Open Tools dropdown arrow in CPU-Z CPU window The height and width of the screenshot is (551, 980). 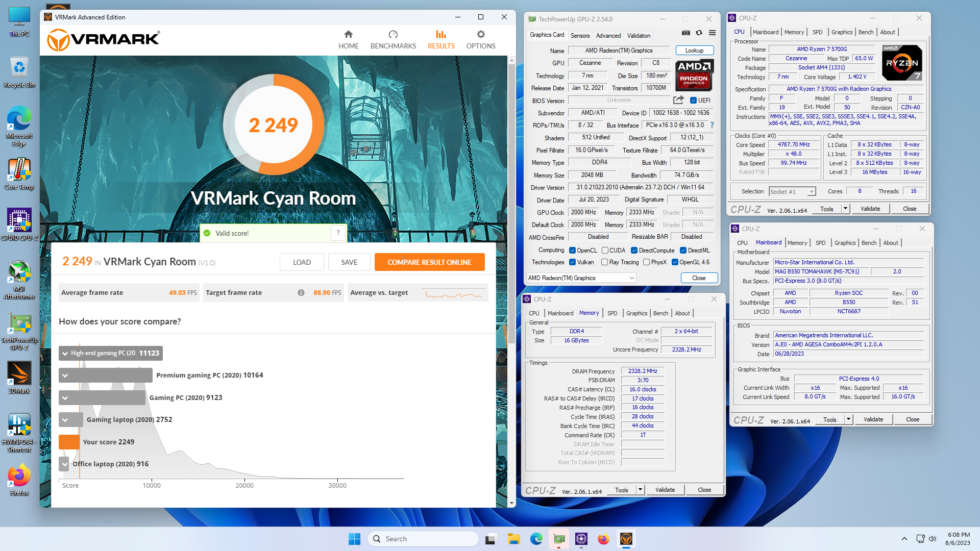pos(845,209)
